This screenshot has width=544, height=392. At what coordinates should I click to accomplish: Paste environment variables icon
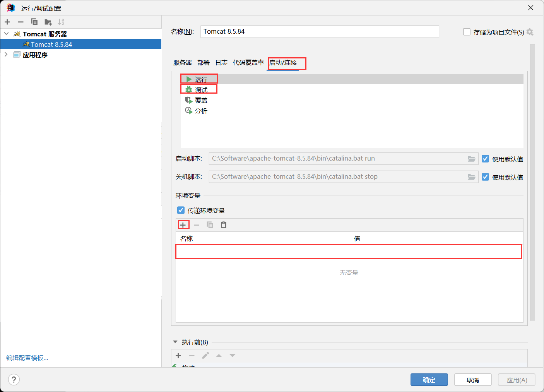coord(224,225)
